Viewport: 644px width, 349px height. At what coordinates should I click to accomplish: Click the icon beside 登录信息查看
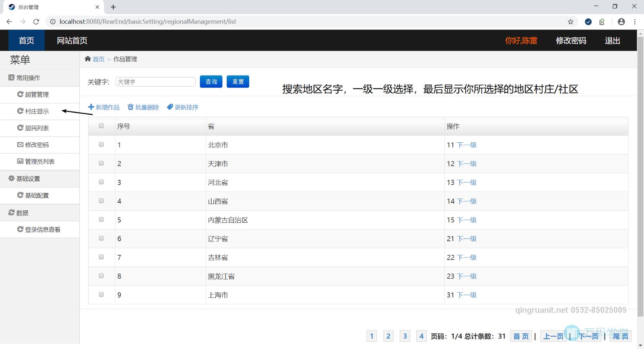[20, 229]
